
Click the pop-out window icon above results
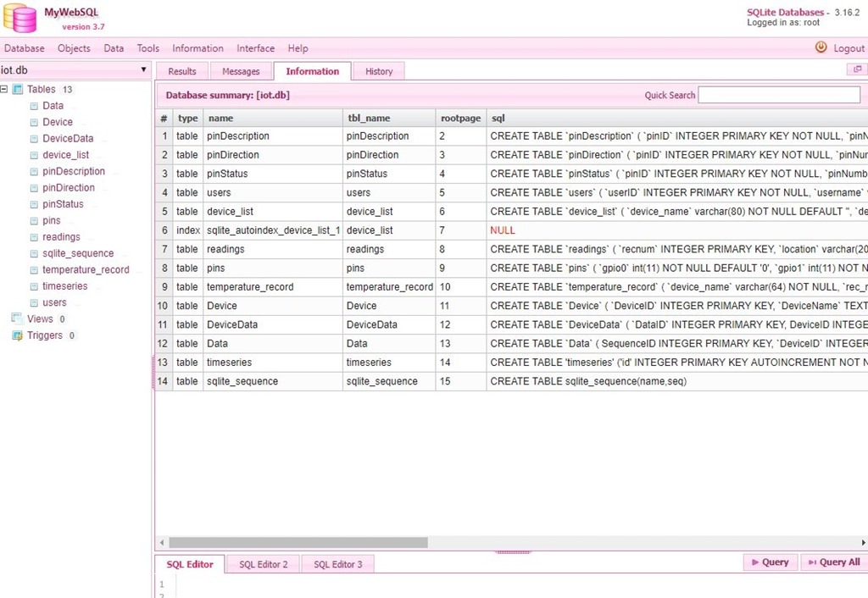tap(857, 69)
